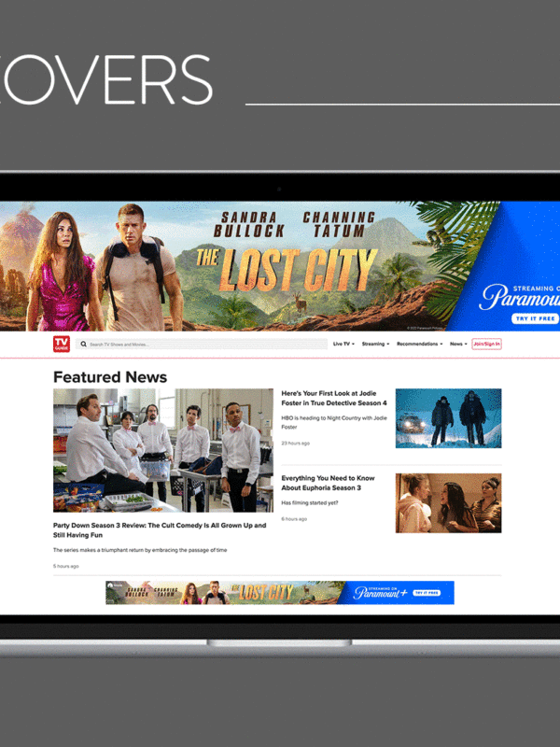The height and width of the screenshot is (747, 560).
Task: Click the Paramount+ logo in top banner
Action: coord(519,297)
